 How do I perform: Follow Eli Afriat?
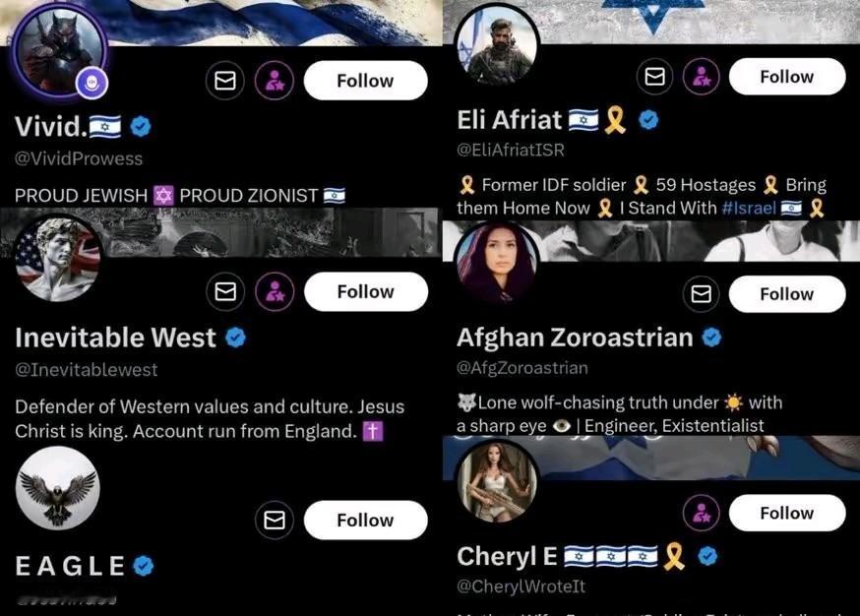787,76
